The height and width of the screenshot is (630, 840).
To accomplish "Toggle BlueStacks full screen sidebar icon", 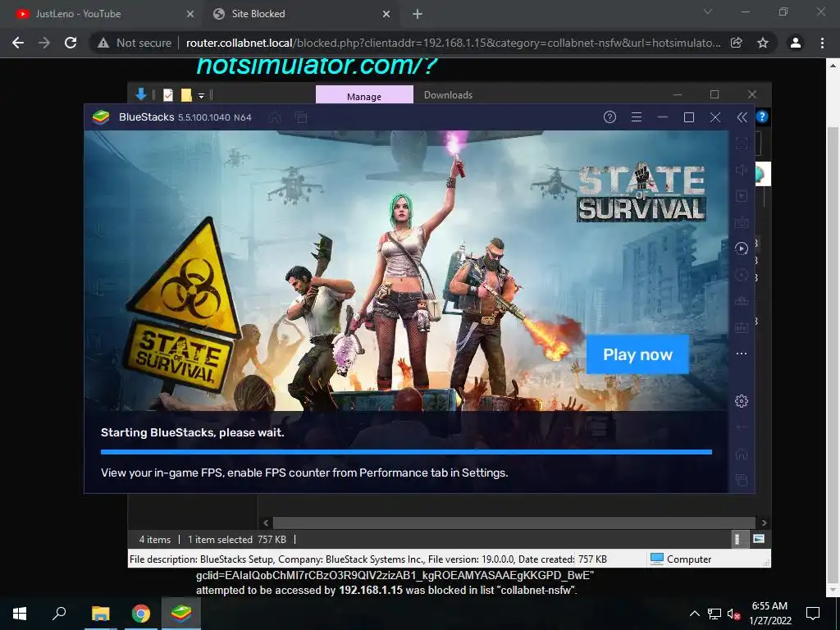I will tap(742, 144).
